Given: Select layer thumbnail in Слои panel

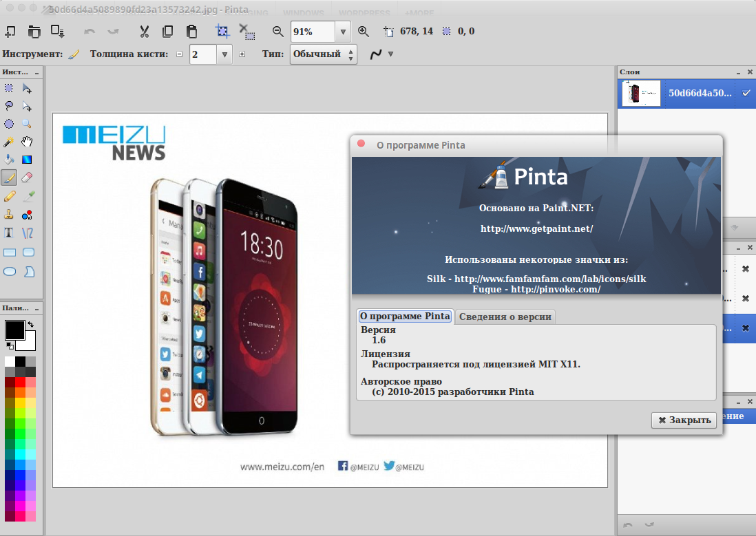Looking at the screenshot, I should click(641, 93).
